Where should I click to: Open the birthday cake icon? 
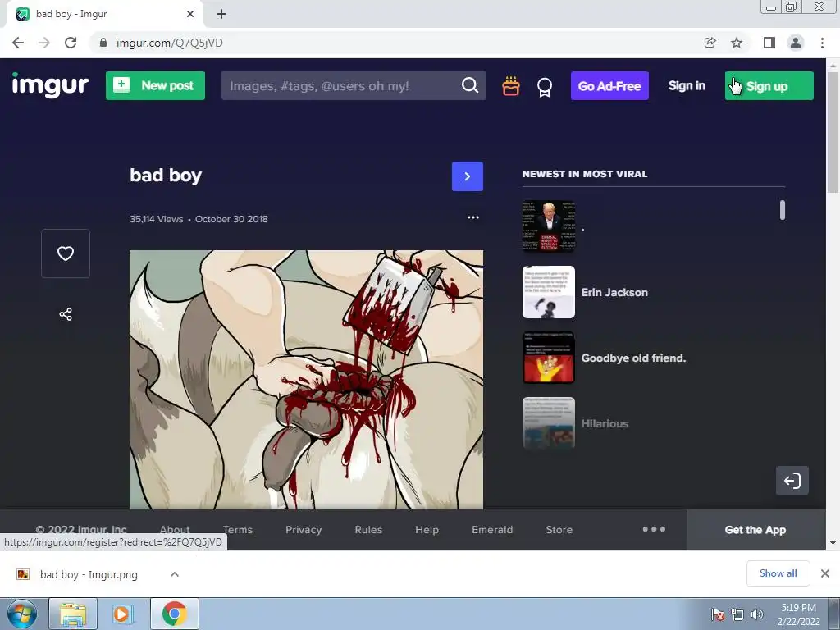pos(510,86)
